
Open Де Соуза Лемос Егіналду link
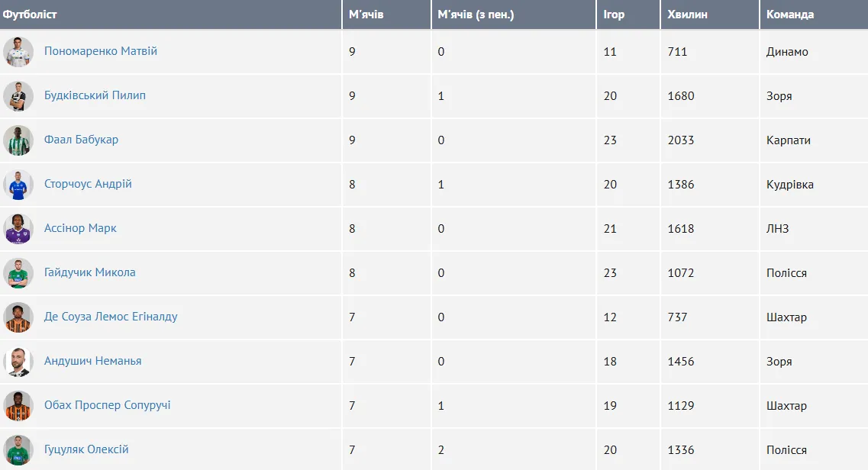pyautogui.click(x=111, y=317)
